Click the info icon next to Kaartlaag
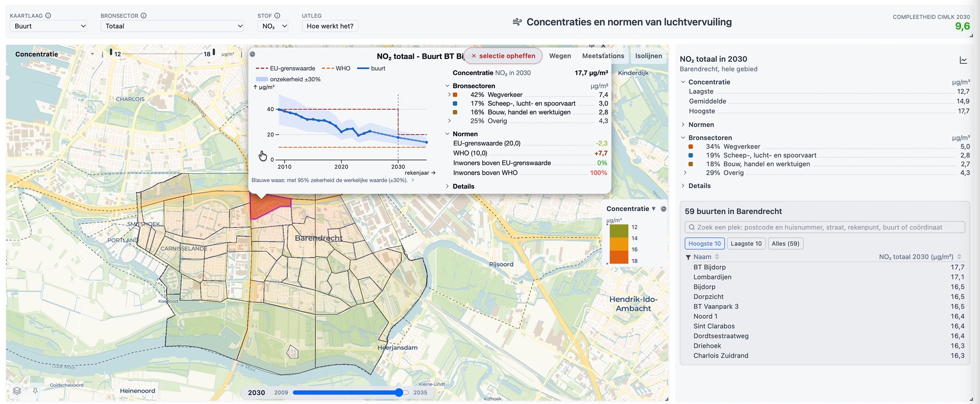 [x=48, y=16]
